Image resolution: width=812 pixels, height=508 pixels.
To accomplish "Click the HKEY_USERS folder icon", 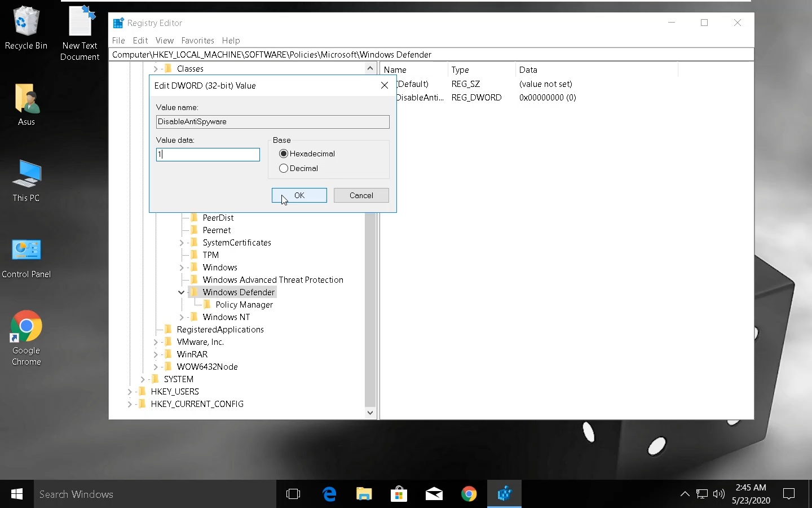I will coord(142,391).
